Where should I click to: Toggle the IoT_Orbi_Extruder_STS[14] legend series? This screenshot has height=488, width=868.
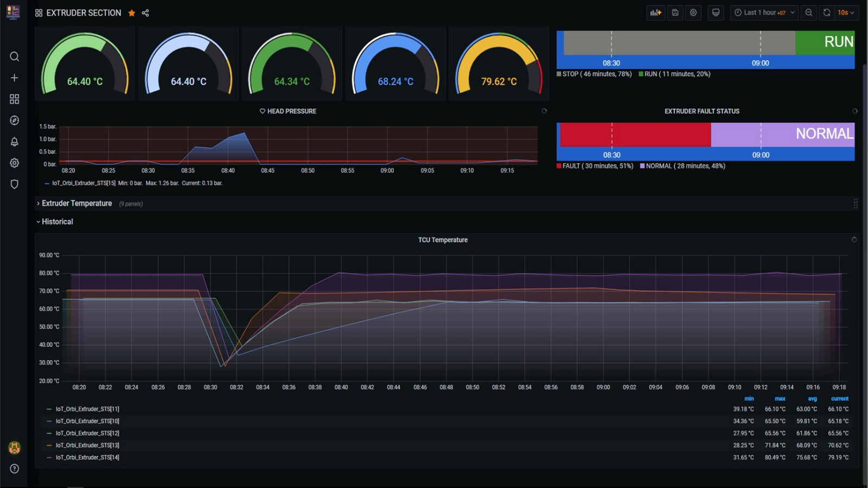click(x=87, y=458)
